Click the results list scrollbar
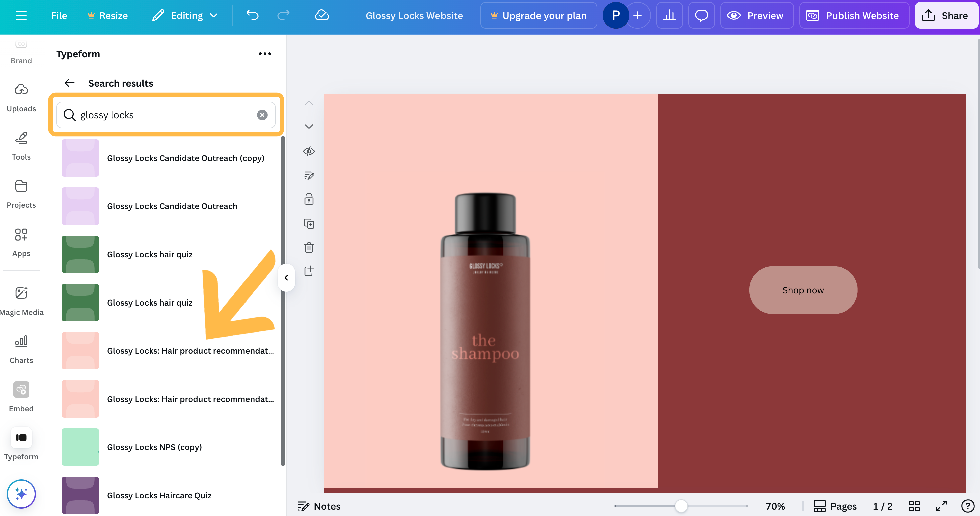Image resolution: width=980 pixels, height=516 pixels. coord(283,300)
